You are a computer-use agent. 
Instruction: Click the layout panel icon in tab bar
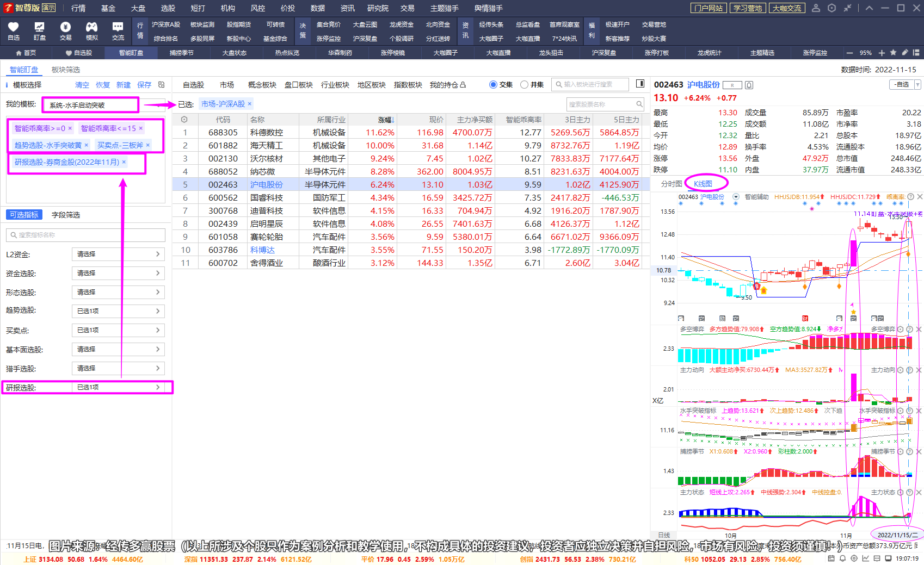coord(916,53)
